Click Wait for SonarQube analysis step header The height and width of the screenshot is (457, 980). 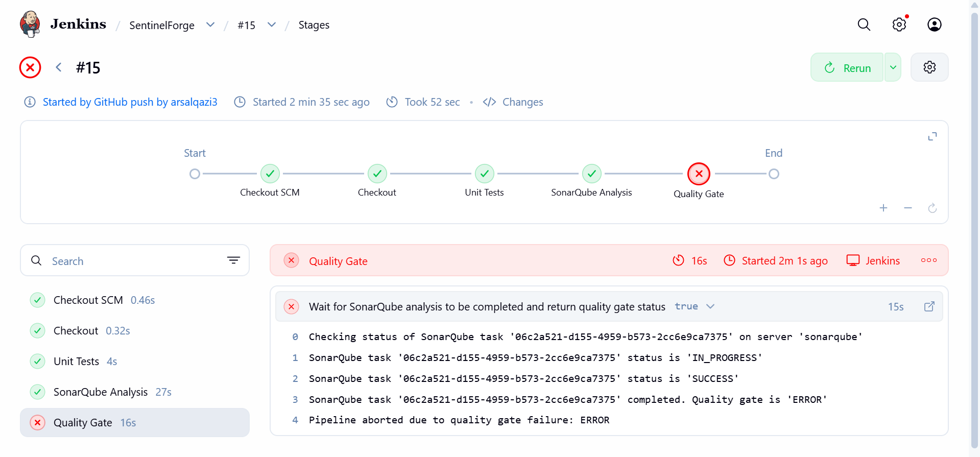click(609, 306)
